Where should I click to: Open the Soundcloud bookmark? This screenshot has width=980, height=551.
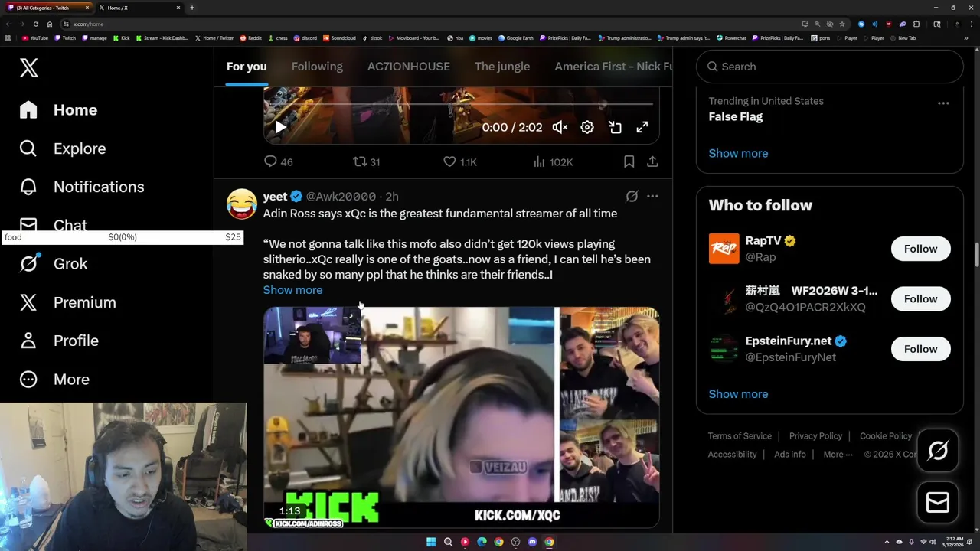339,37
